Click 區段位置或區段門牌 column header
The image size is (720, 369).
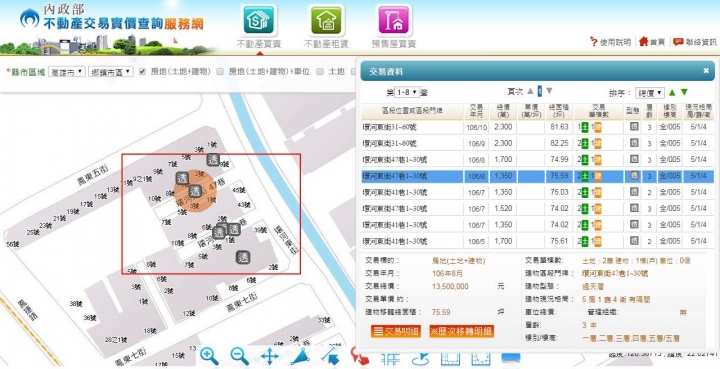tap(412, 112)
